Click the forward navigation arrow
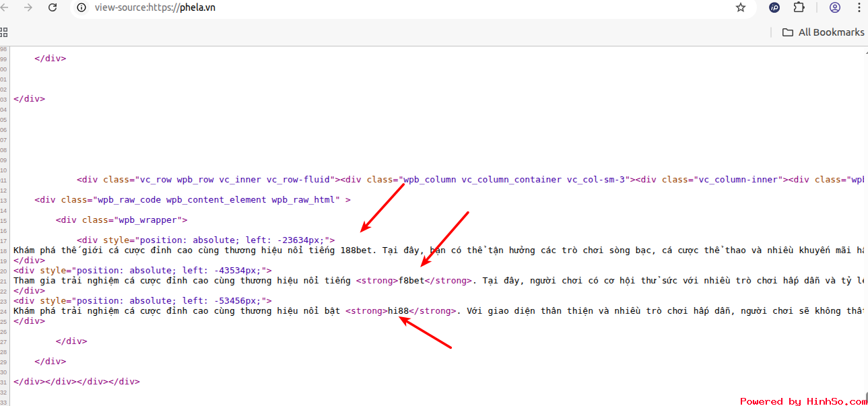The width and height of the screenshot is (868, 406). tap(28, 7)
